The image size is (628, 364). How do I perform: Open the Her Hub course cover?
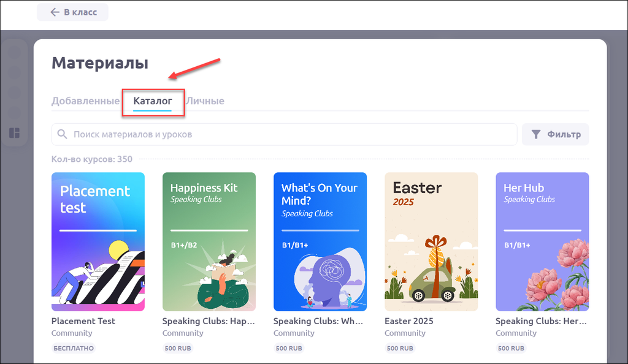click(x=542, y=241)
